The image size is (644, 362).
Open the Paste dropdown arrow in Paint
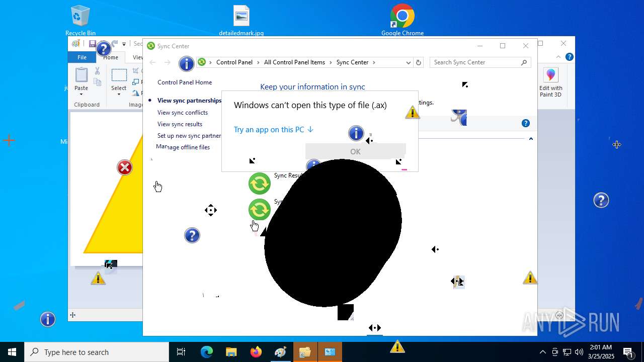(82, 94)
